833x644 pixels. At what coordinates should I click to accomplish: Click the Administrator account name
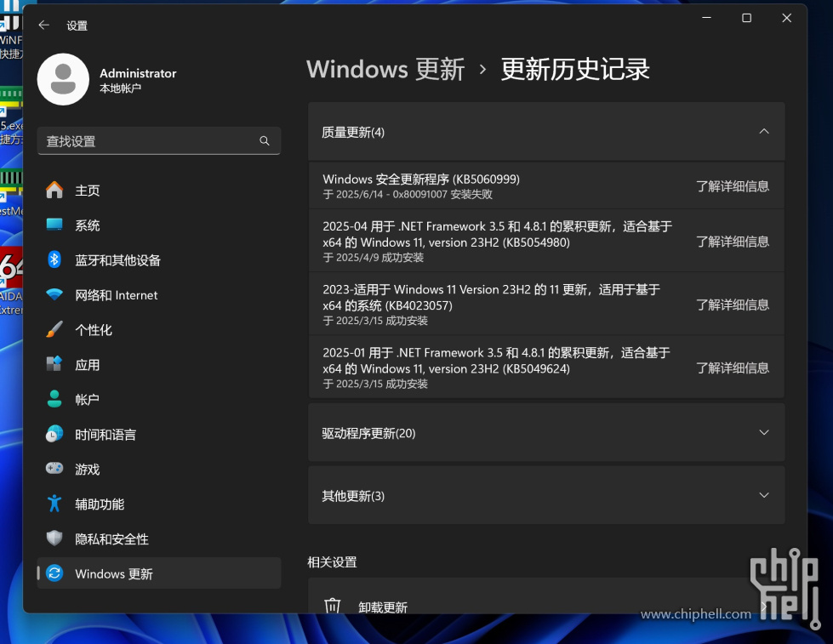pos(138,73)
